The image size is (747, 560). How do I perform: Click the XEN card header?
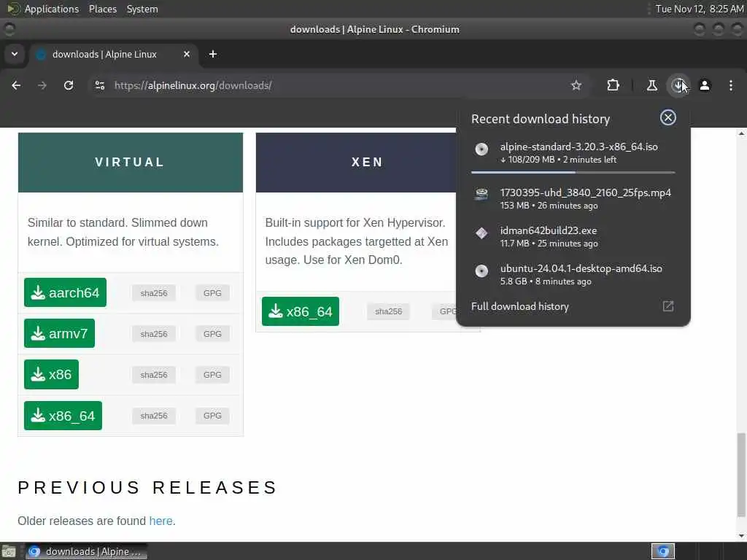[356, 163]
